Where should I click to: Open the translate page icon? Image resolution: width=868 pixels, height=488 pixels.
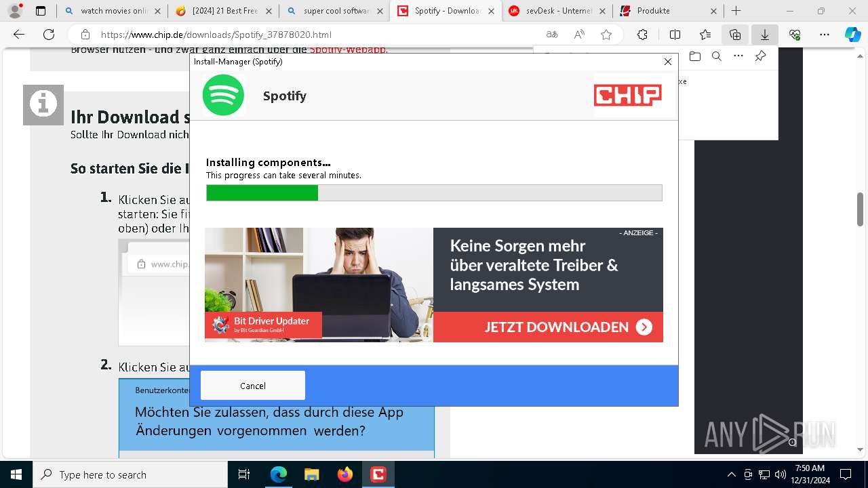pyautogui.click(x=552, y=35)
